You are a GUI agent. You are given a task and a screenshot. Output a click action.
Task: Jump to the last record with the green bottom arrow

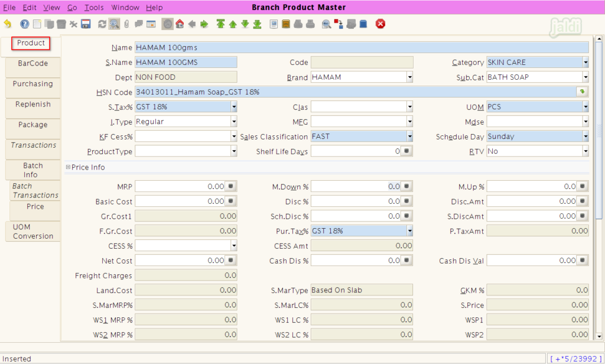258,24
